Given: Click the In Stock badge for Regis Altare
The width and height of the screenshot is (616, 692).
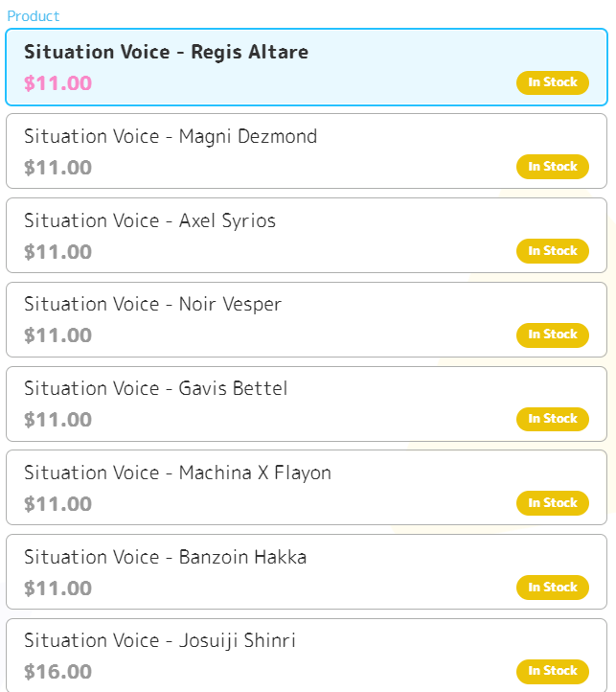Looking at the screenshot, I should pos(553,82).
